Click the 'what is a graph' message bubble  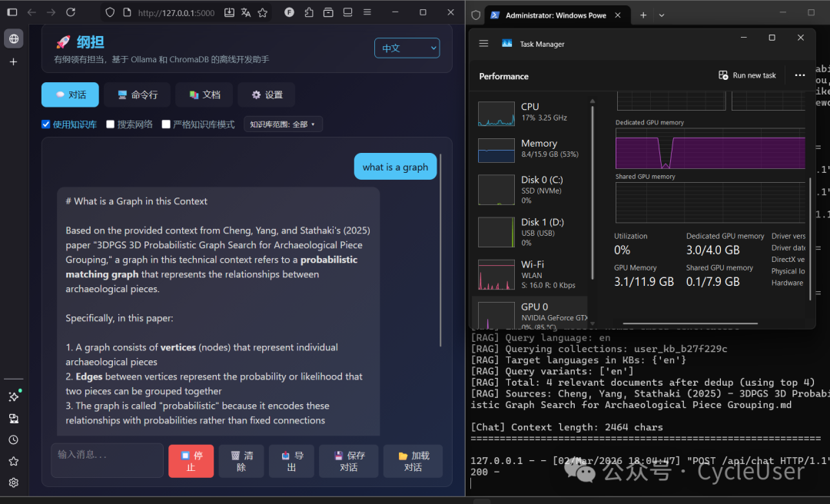(x=396, y=167)
